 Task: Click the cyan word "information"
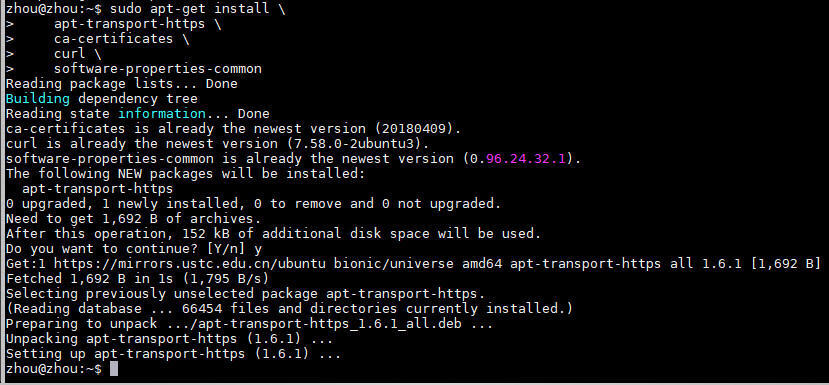[x=161, y=114]
